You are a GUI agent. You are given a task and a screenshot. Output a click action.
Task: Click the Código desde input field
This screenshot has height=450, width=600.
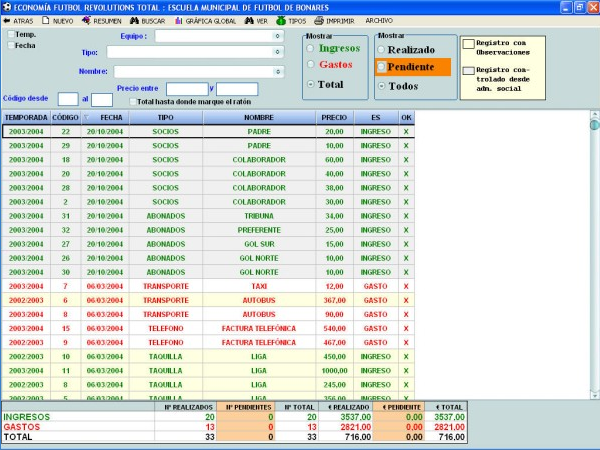[68, 99]
